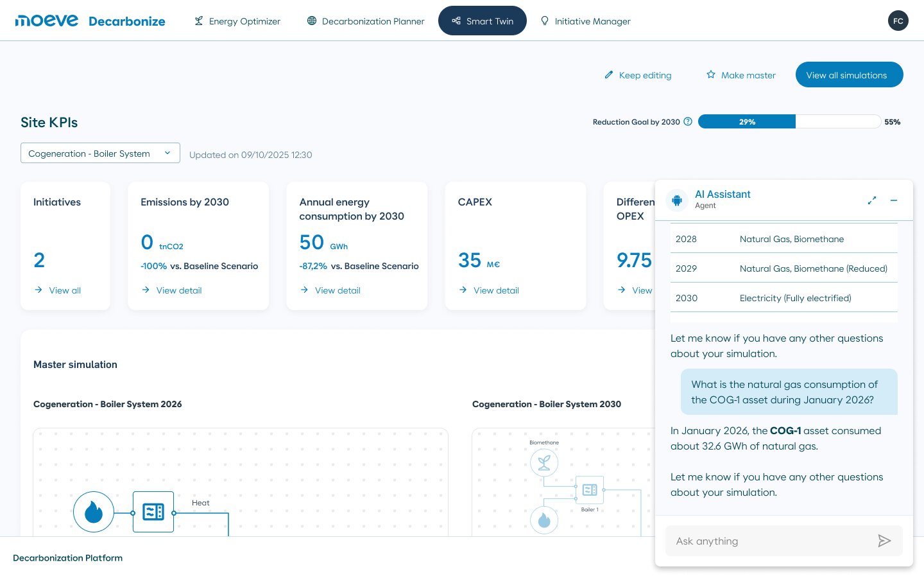Click the Biomethane plant node in 2030 diagram
The height and width of the screenshot is (578, 924).
(x=544, y=462)
